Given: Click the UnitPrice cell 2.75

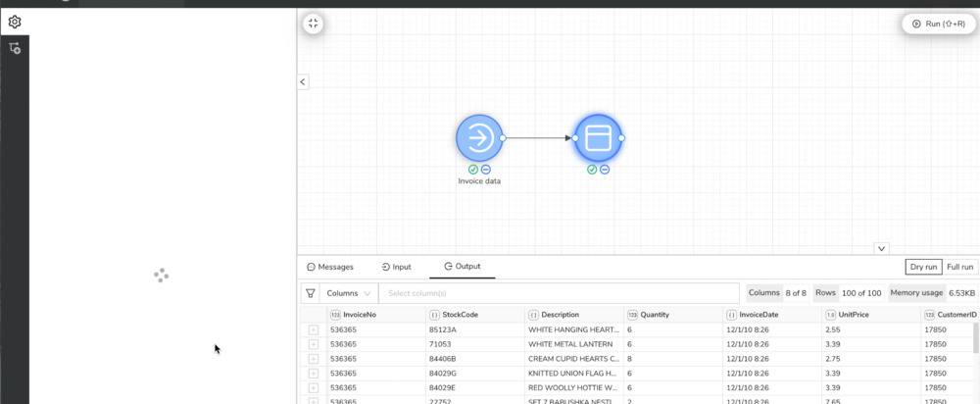Looking at the screenshot, I should [870, 359].
